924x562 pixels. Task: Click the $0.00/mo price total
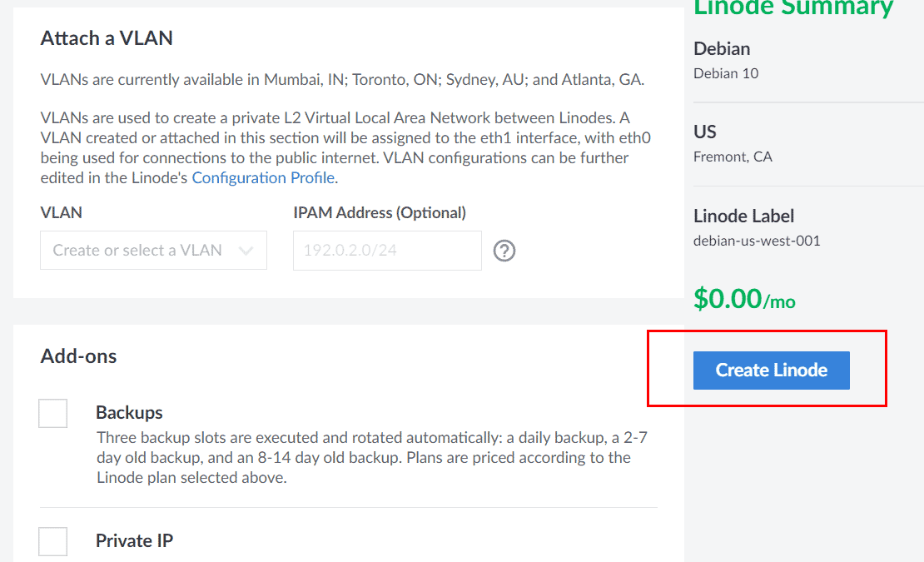tap(744, 299)
